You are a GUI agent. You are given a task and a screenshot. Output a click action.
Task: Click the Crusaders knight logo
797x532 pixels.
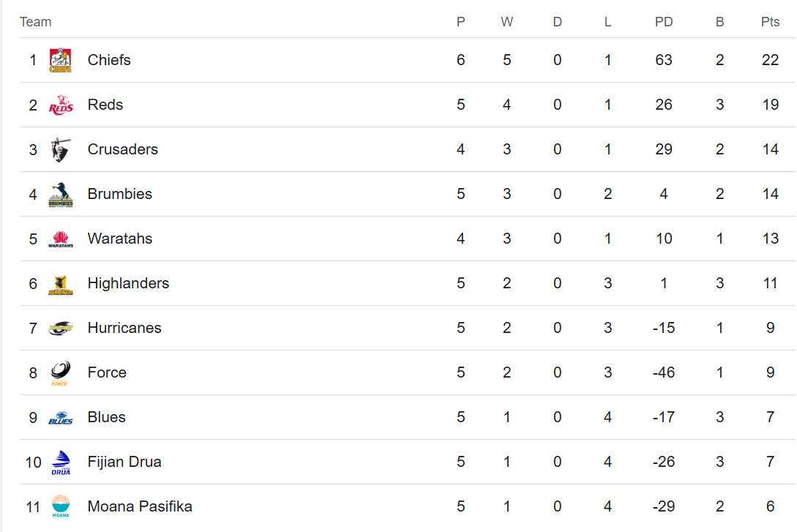[60, 149]
